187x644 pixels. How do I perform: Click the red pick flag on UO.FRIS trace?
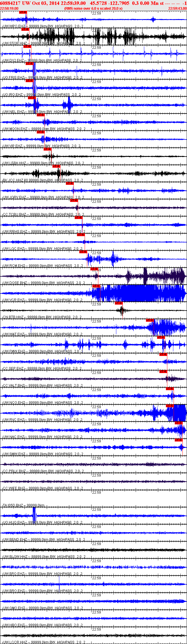point(29,63)
